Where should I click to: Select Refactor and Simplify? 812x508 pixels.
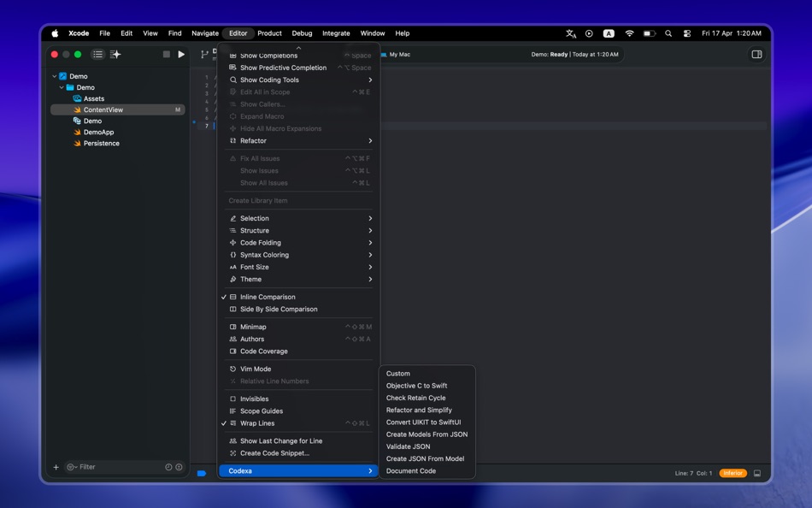tap(427, 410)
